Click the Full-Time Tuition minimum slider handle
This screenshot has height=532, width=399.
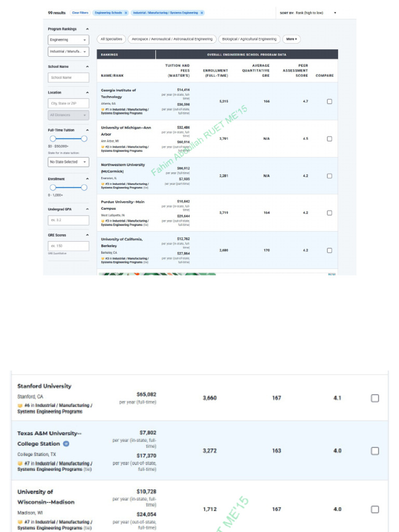pos(53,139)
